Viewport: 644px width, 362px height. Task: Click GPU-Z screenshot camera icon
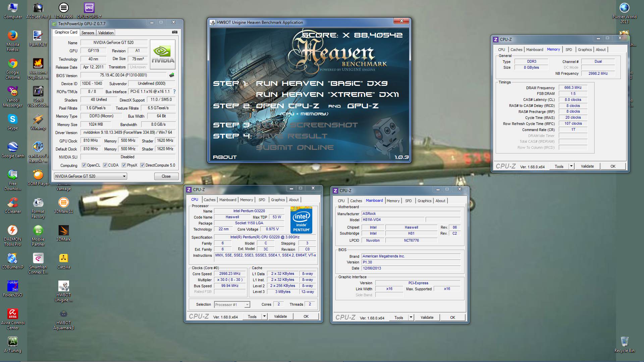[x=175, y=32]
